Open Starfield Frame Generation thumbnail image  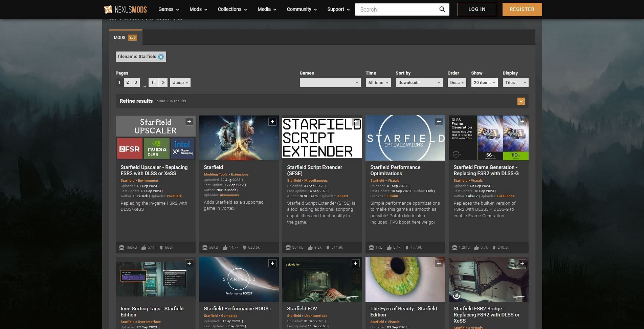pos(489,138)
